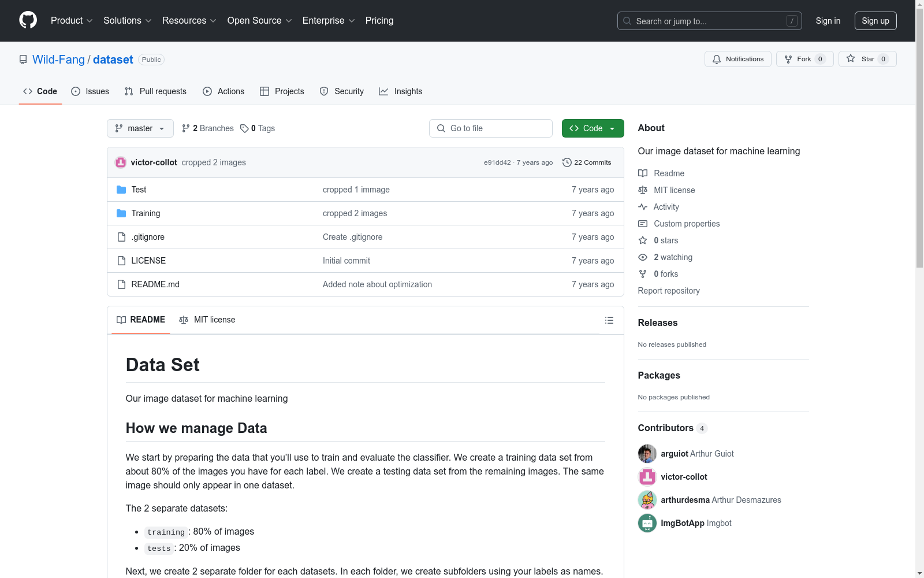Click the star icon beside 0 stars
924x578 pixels.
tap(643, 240)
